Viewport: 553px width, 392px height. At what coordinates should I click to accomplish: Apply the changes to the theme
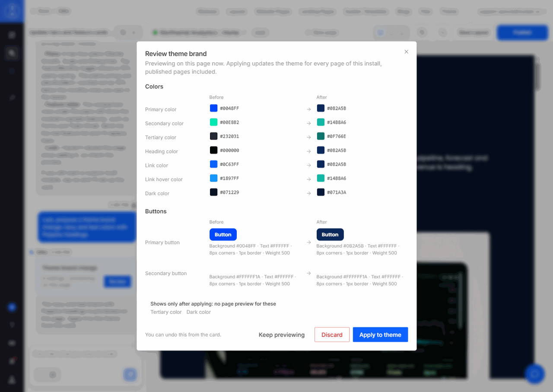[380, 335]
